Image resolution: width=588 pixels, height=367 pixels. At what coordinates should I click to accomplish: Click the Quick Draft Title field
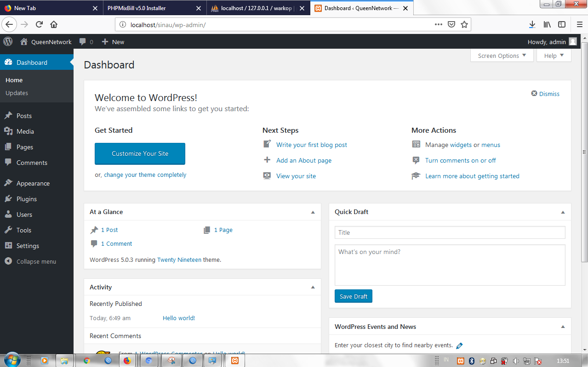450,232
